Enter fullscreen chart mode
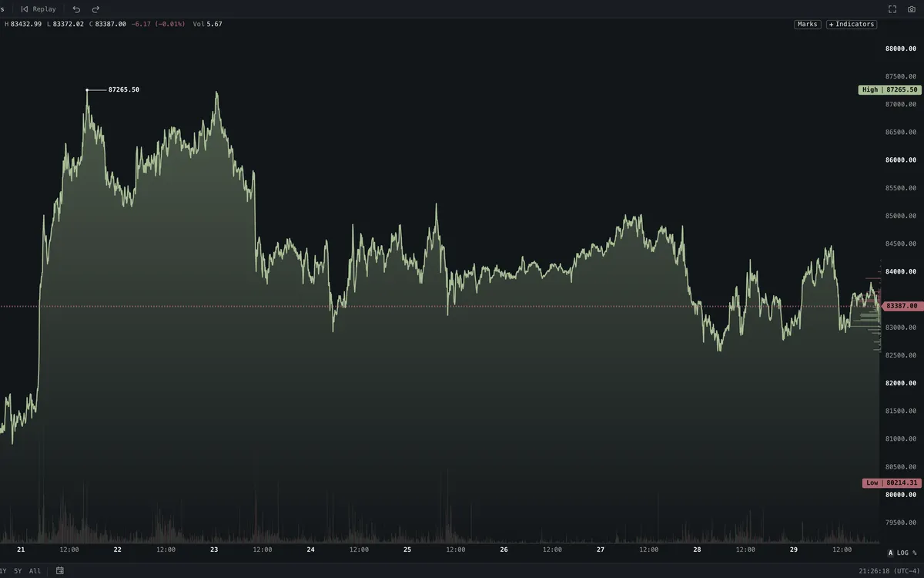 [x=892, y=9]
